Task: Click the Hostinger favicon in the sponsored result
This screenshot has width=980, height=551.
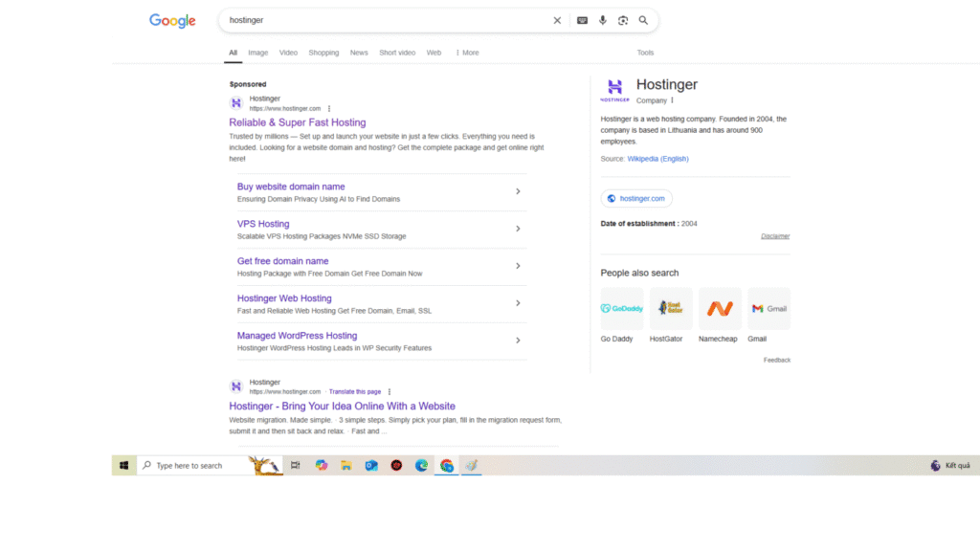Action: tap(236, 103)
